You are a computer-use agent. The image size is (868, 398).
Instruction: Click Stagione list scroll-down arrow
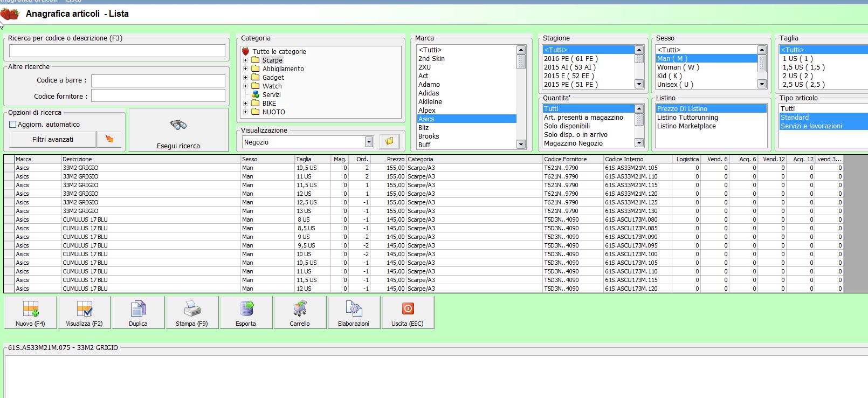pos(639,84)
